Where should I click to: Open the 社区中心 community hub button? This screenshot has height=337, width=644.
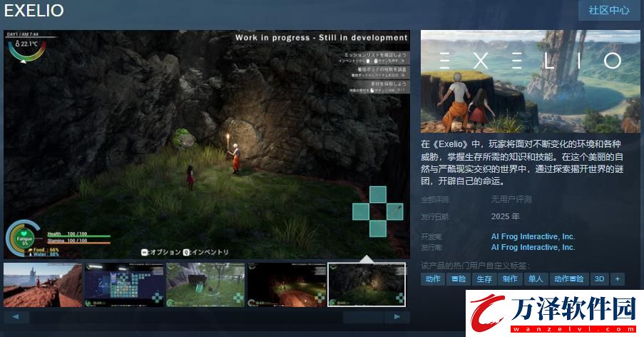[608, 10]
